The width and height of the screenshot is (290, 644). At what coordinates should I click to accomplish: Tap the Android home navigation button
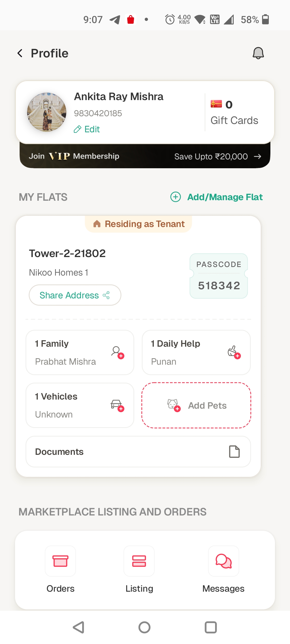pyautogui.click(x=144, y=627)
